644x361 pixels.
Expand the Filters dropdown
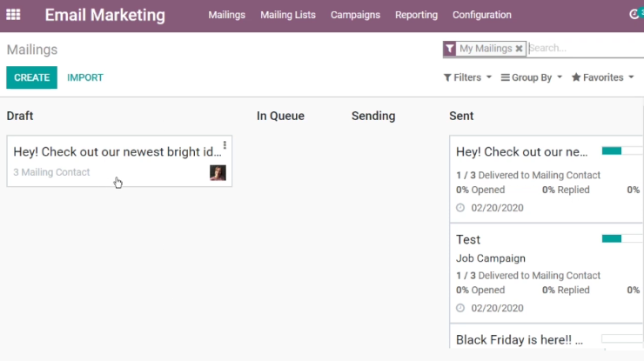click(x=467, y=77)
